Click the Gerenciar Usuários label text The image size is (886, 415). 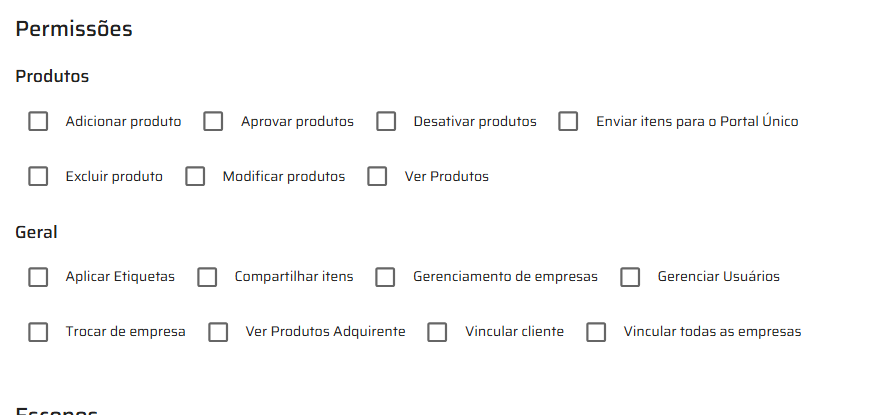tap(718, 277)
